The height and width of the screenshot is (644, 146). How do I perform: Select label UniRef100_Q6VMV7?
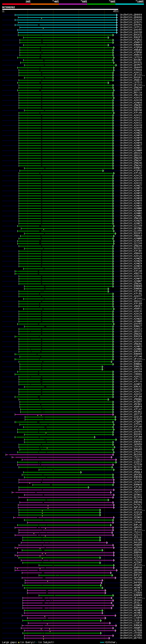(131, 65)
